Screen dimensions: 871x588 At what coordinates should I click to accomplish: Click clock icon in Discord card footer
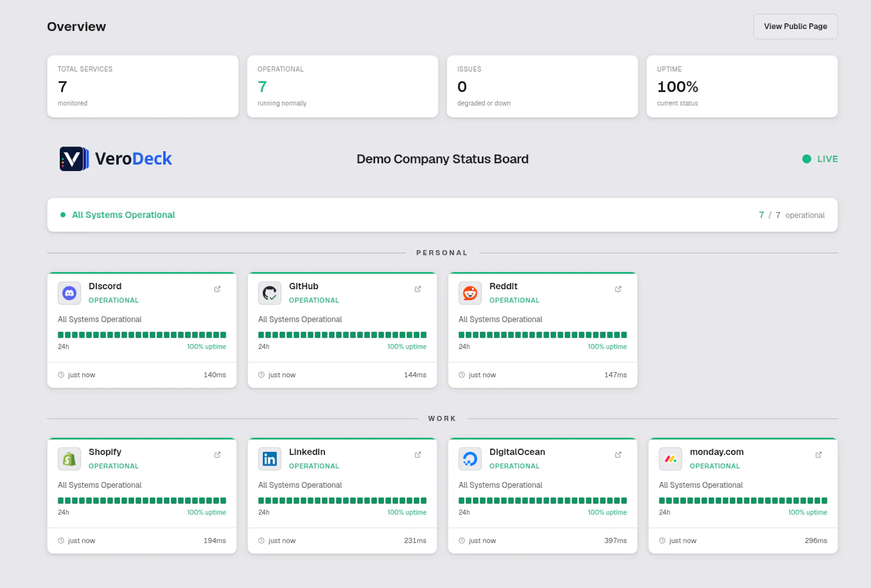tap(61, 375)
